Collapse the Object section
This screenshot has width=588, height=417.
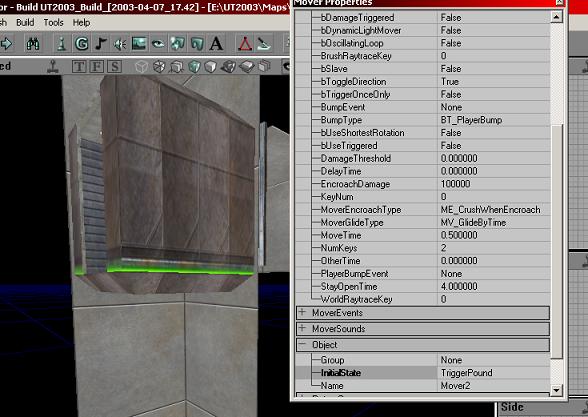coord(302,344)
